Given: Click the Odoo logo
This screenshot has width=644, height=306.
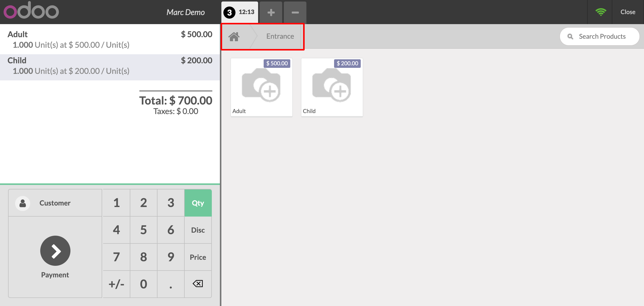Looking at the screenshot, I should (x=31, y=11).
